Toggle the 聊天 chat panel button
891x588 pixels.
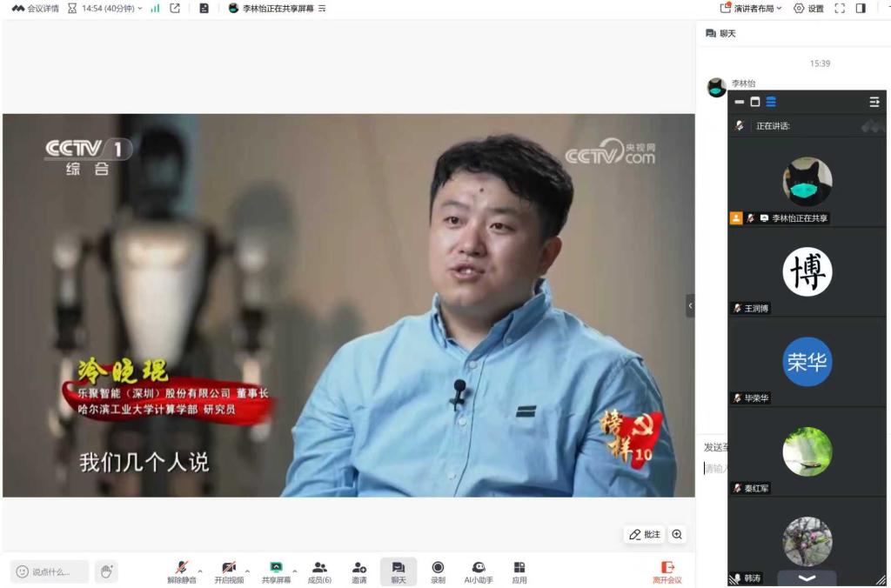[398, 567]
